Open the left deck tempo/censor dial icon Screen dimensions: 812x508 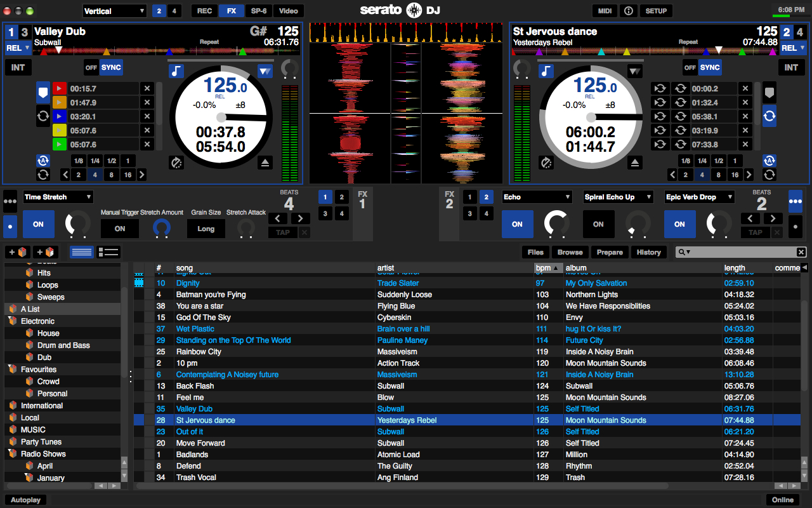(x=176, y=163)
